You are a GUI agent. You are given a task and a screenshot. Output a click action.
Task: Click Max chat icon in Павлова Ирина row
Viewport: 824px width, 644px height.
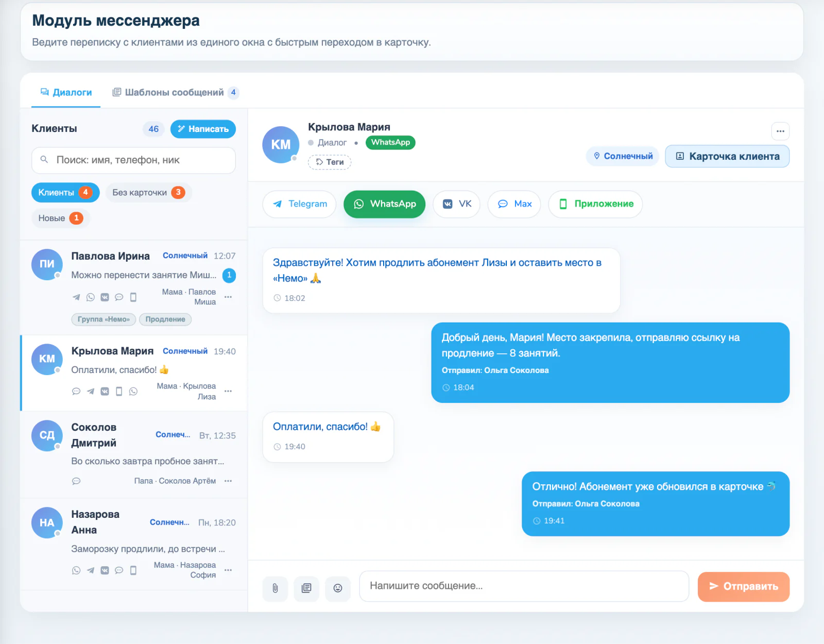119,297
